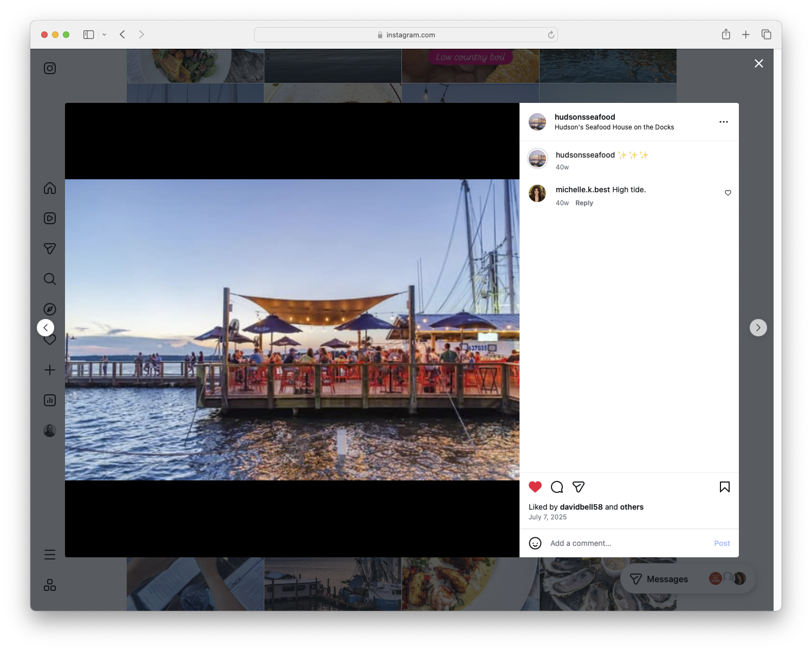The width and height of the screenshot is (812, 651).
Task: Open the emoji picker for commenting
Action: (x=535, y=543)
